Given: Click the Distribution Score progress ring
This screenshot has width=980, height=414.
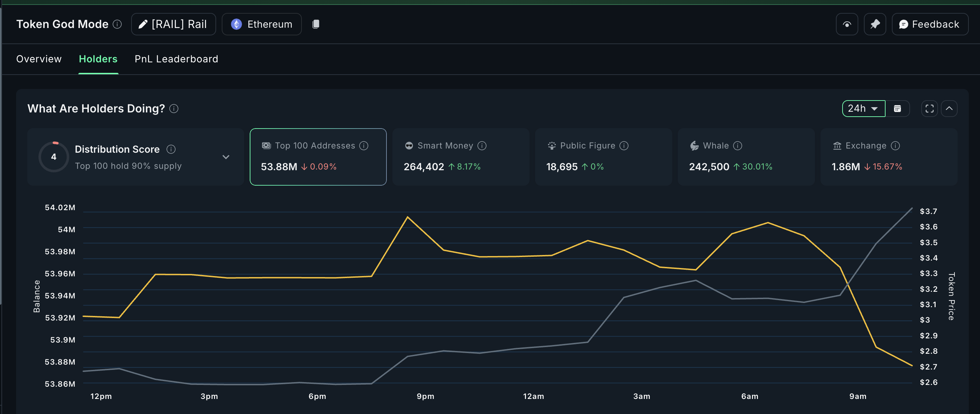Looking at the screenshot, I should pyautogui.click(x=54, y=157).
